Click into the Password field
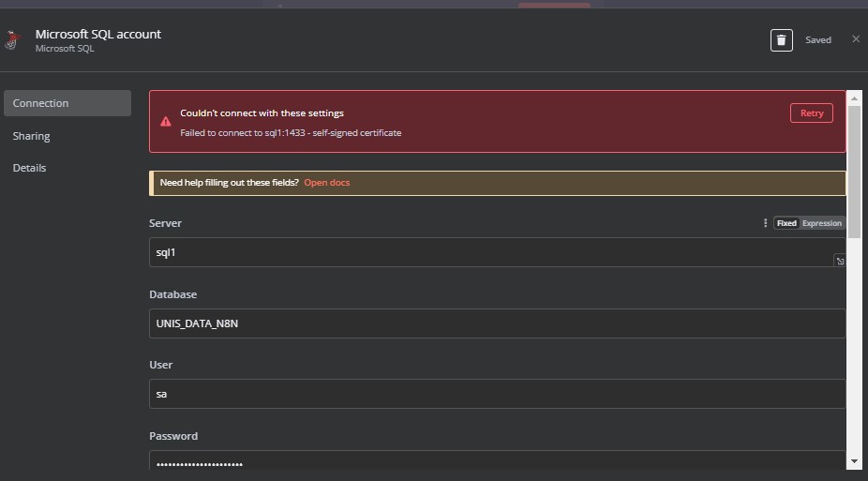The width and height of the screenshot is (868, 481). click(497, 460)
